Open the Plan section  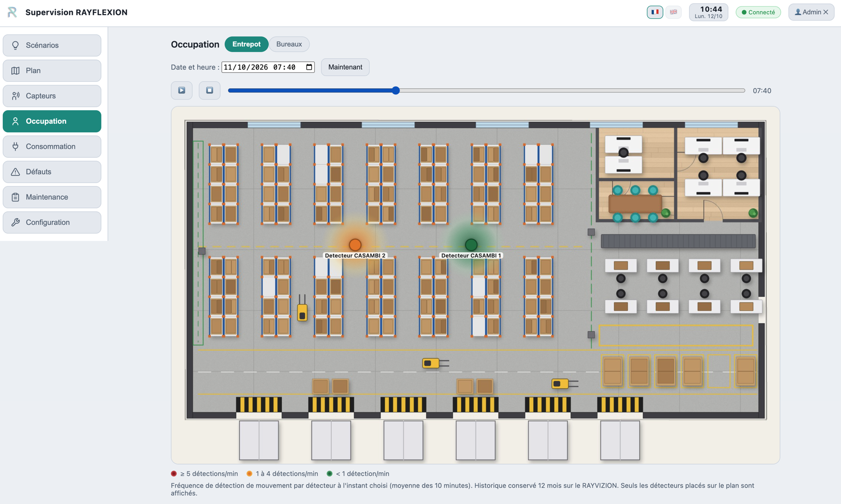[52, 71]
